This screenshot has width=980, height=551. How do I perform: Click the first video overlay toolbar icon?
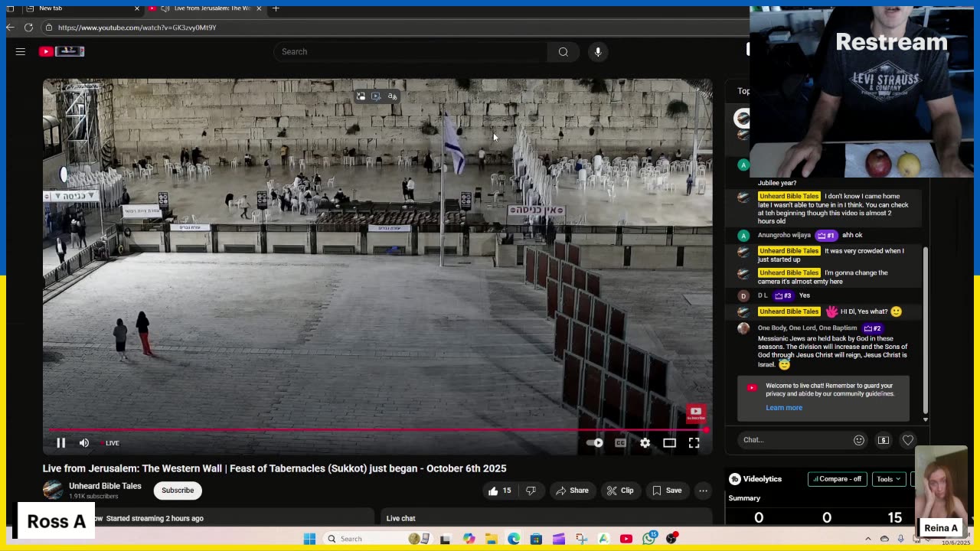tap(361, 96)
